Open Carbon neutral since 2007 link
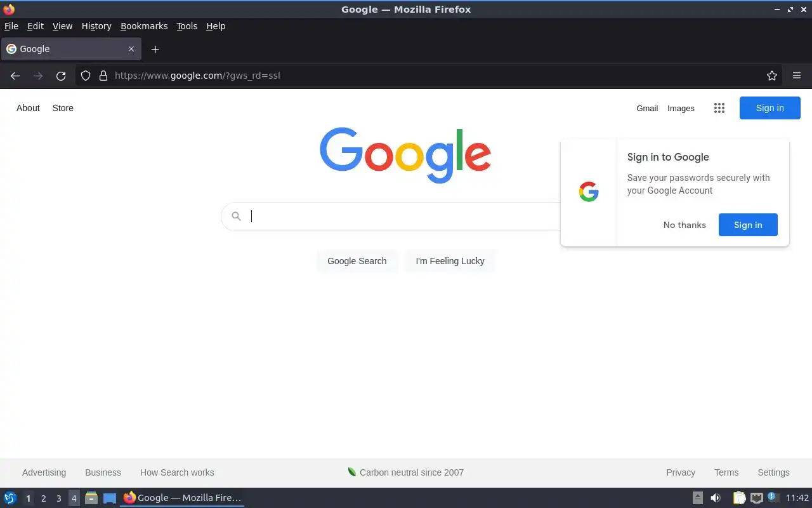 click(x=412, y=472)
